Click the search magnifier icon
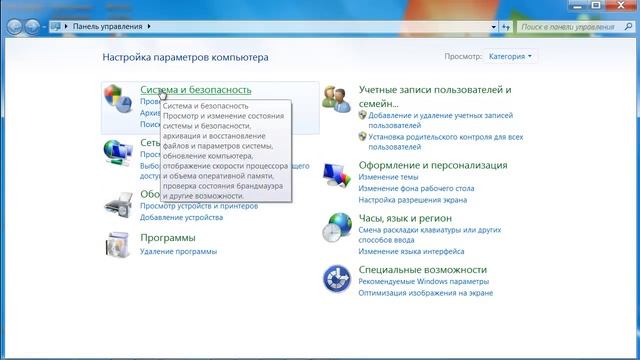 pyautogui.click(x=628, y=27)
